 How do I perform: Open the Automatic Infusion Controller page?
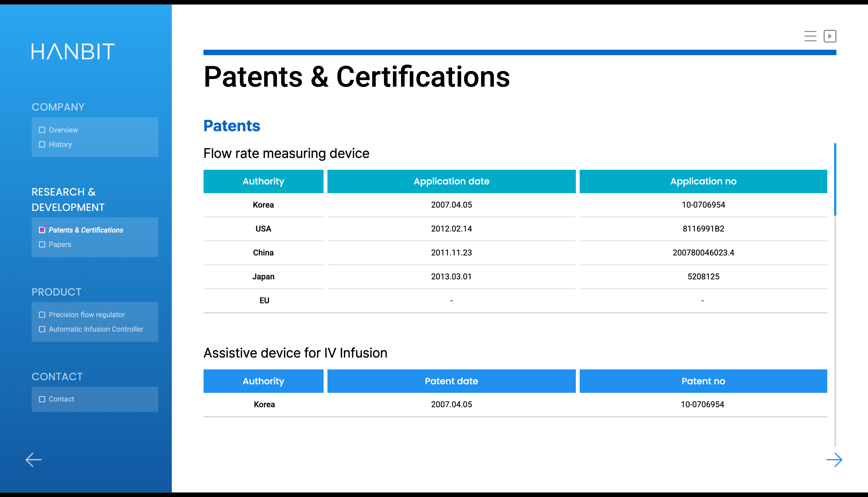pyautogui.click(x=96, y=329)
